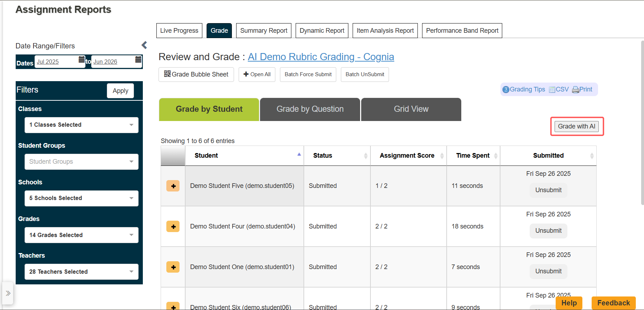Click the Grade with AI button
Image resolution: width=644 pixels, height=310 pixels.
(577, 126)
